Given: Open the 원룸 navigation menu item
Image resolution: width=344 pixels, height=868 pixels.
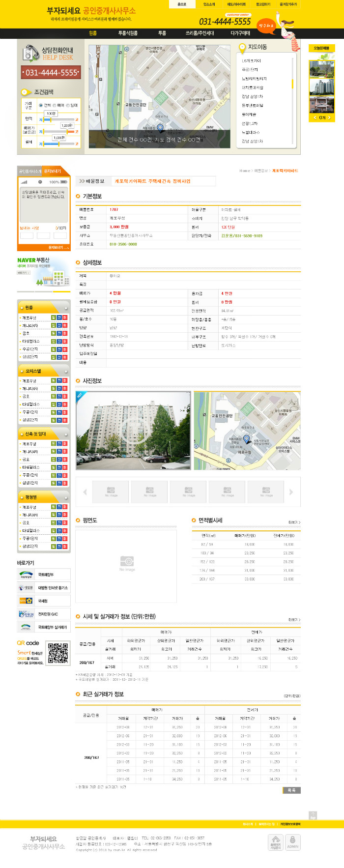Looking at the screenshot, I should (x=93, y=33).
